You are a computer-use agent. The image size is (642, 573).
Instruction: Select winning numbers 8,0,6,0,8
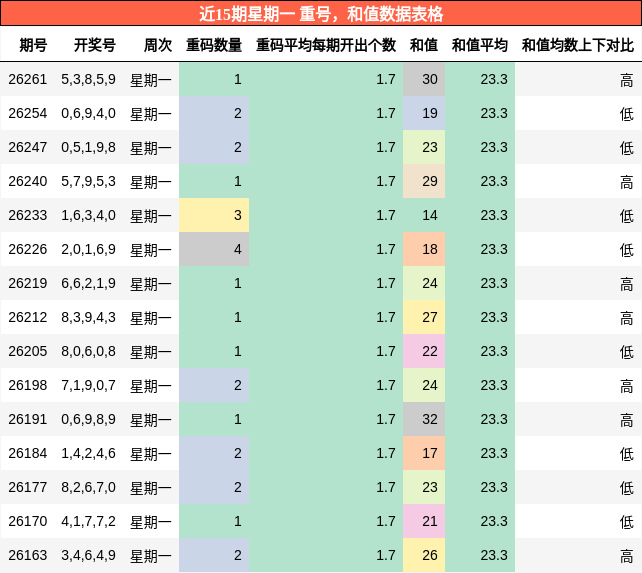click(88, 351)
